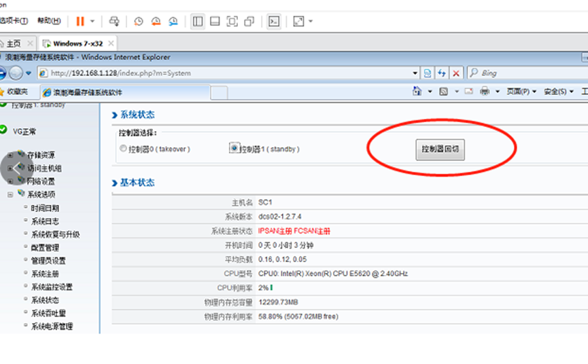Select 控制器1 (standby) radio button
588x364 pixels.
235,148
